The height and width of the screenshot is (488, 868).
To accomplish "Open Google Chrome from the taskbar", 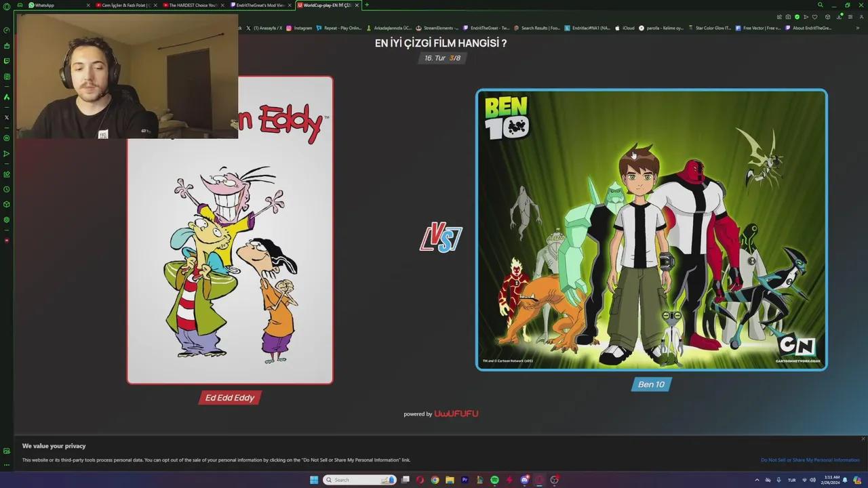I will (435, 480).
